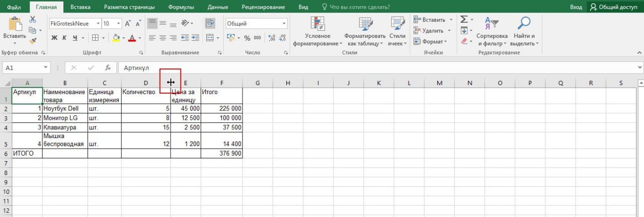
Task: Open Буфер обмена dialog launcher
Action: 43,53
